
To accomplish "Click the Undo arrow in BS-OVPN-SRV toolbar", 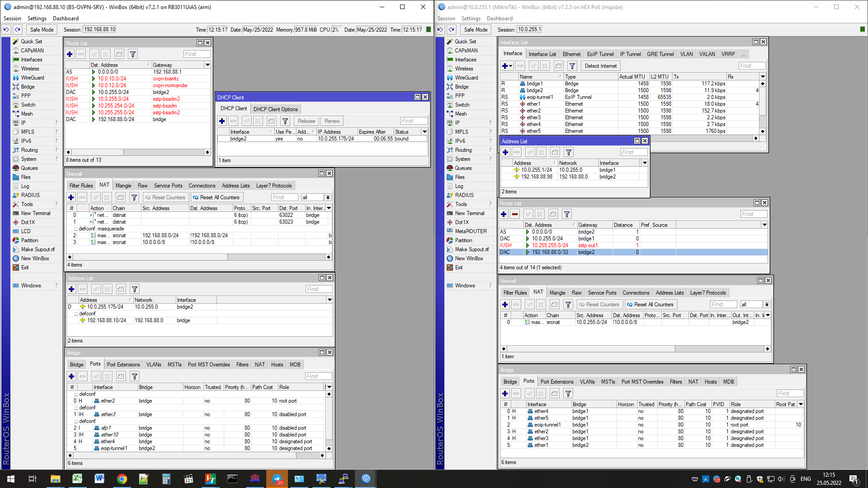I will [6, 30].
